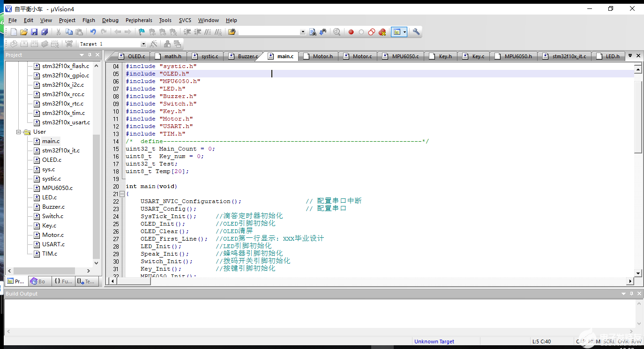
Task: Click the Undo arrow icon
Action: (93, 32)
